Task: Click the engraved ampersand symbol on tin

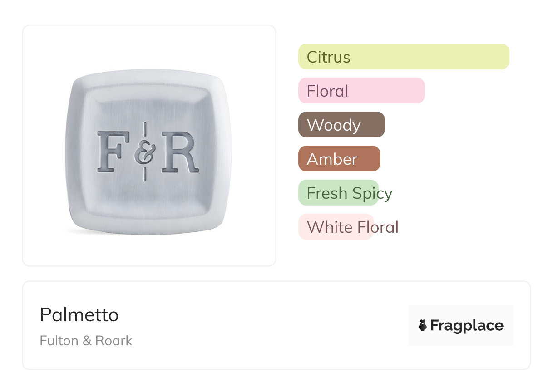Action: [x=145, y=153]
